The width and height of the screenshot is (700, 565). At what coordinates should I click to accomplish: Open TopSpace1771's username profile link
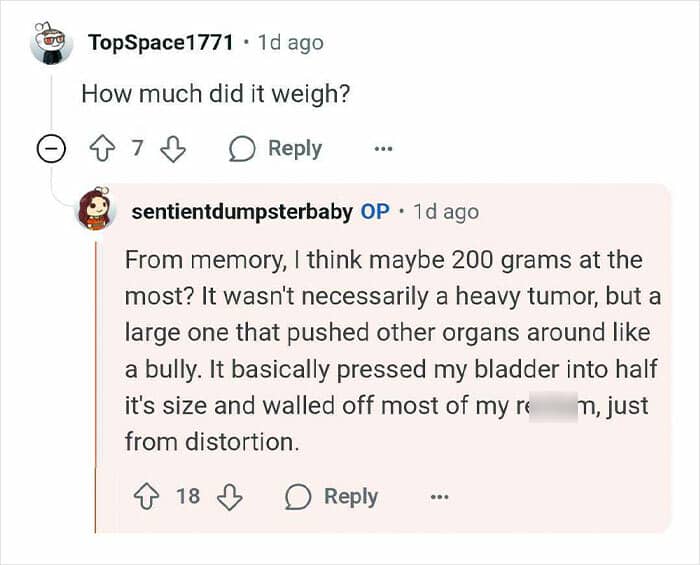(x=160, y=42)
